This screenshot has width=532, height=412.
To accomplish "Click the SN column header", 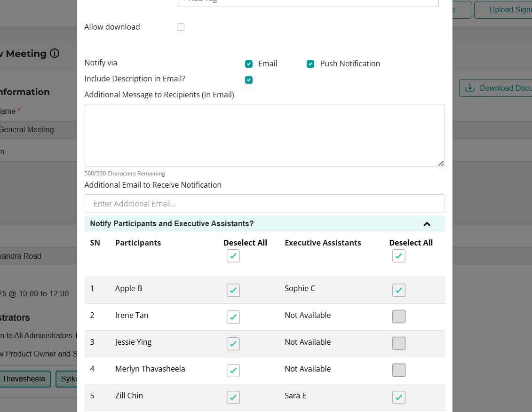I will pyautogui.click(x=95, y=243).
